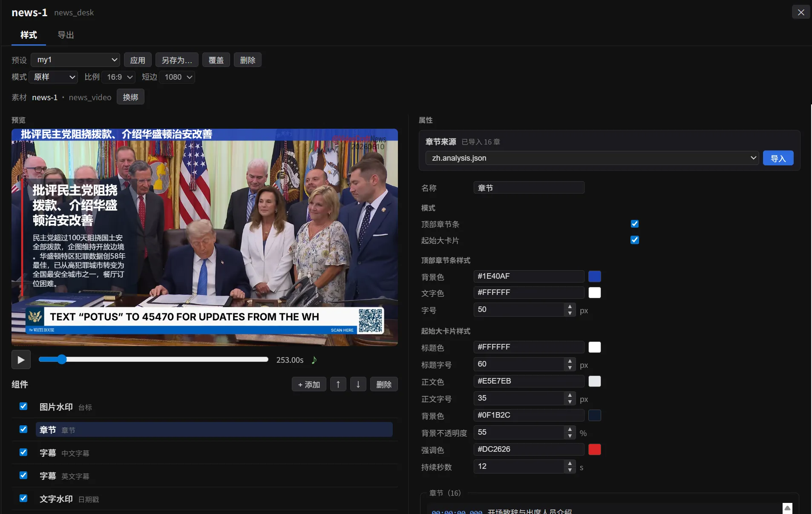
Task: Increase the top chapter bar font size stepper
Action: click(570, 306)
